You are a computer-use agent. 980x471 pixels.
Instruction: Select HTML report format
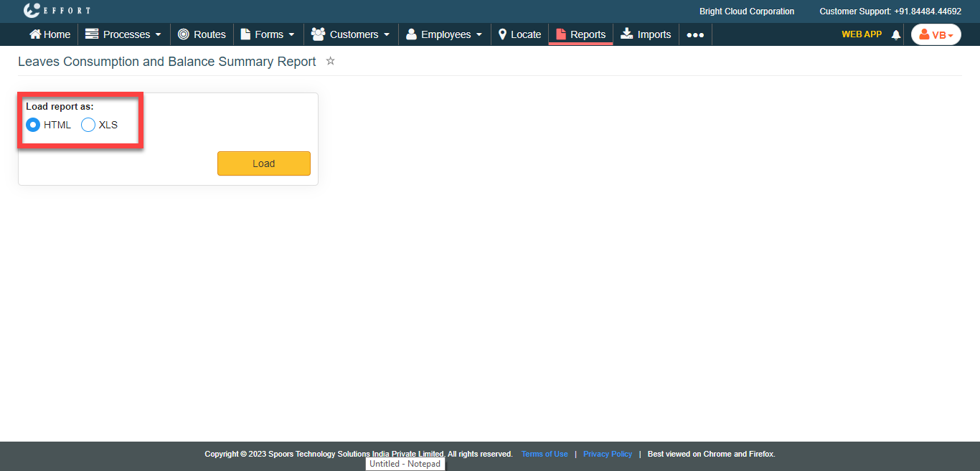33,125
